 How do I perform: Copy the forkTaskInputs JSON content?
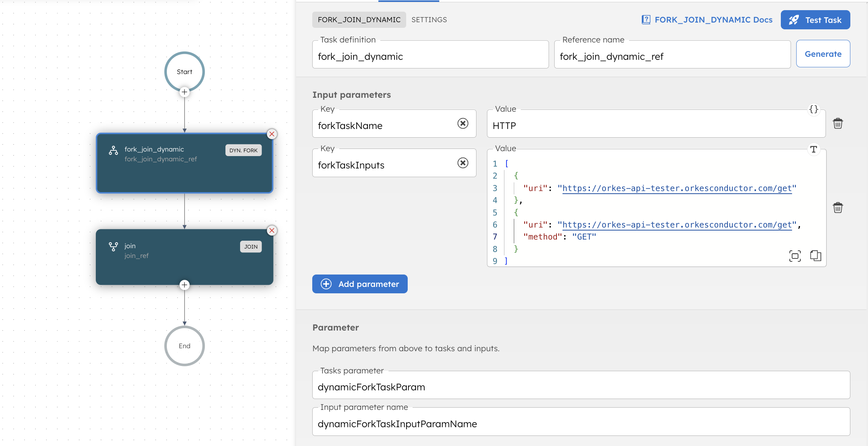pos(816,256)
